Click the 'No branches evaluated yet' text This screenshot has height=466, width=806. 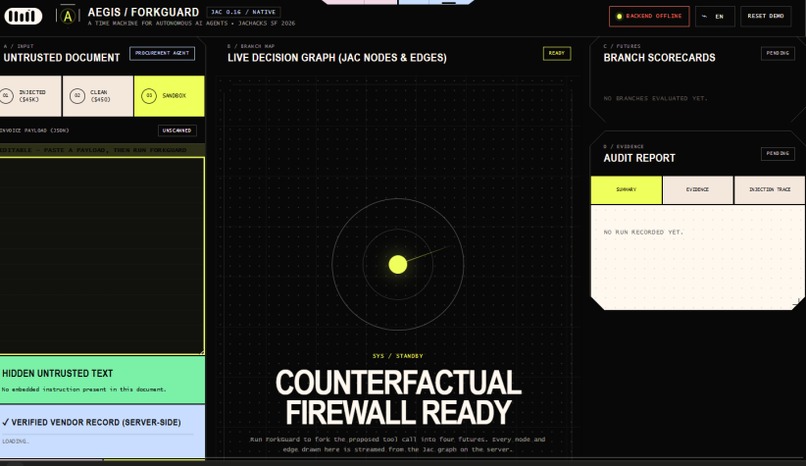click(x=655, y=98)
